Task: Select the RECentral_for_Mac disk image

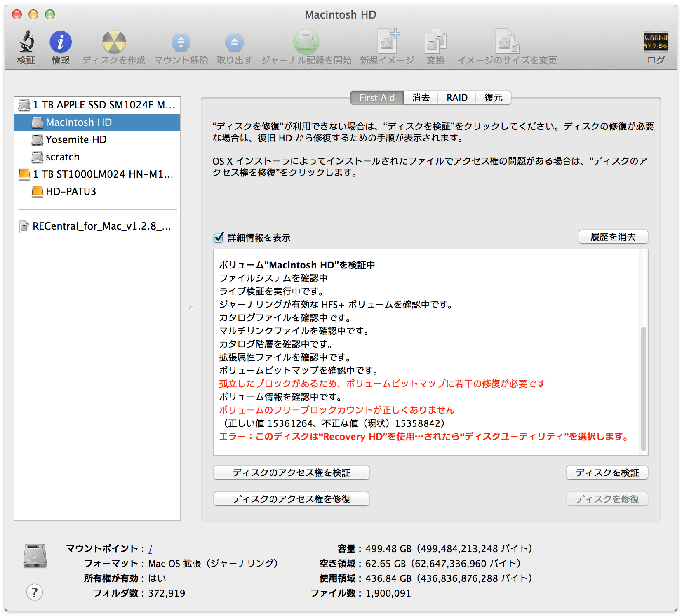Action: pos(97,226)
